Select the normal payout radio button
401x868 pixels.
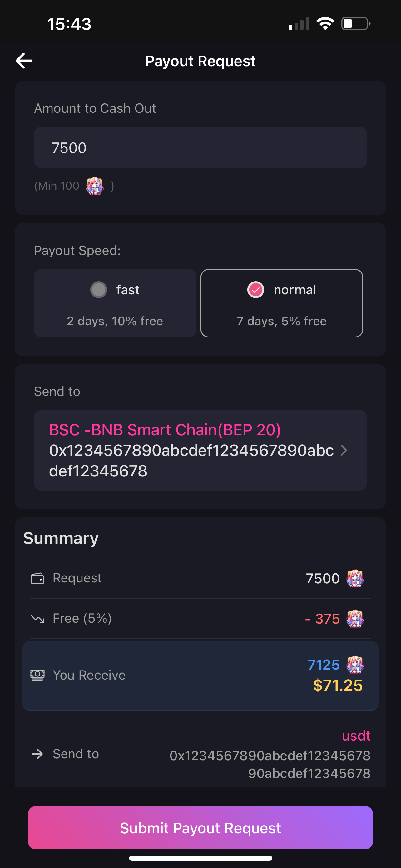(x=255, y=290)
